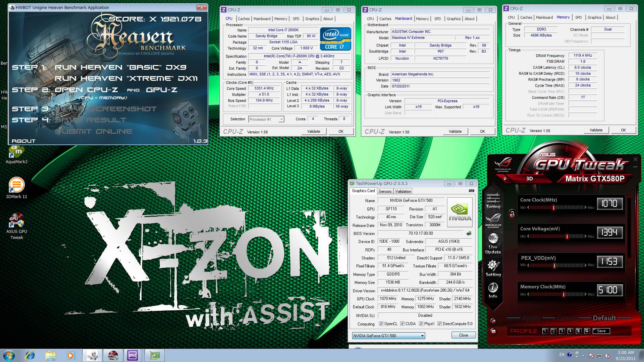Select GPU Tweak profile slot 1
644x362 pixels.
click(545, 331)
